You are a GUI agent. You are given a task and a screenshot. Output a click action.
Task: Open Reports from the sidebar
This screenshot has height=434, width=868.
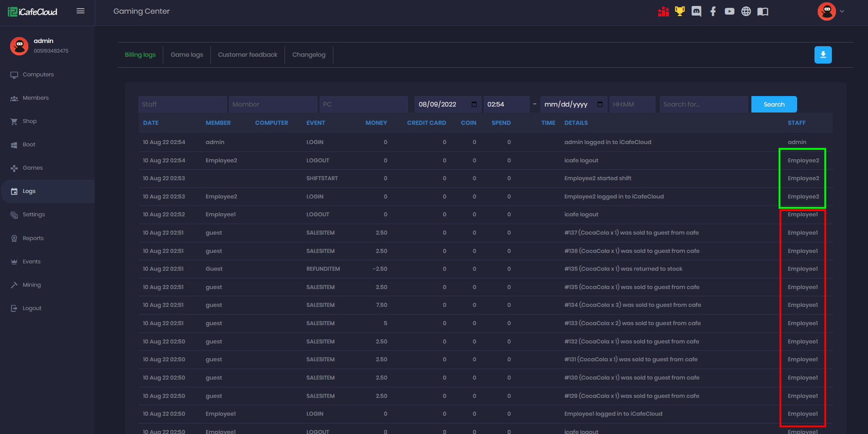pyautogui.click(x=33, y=238)
